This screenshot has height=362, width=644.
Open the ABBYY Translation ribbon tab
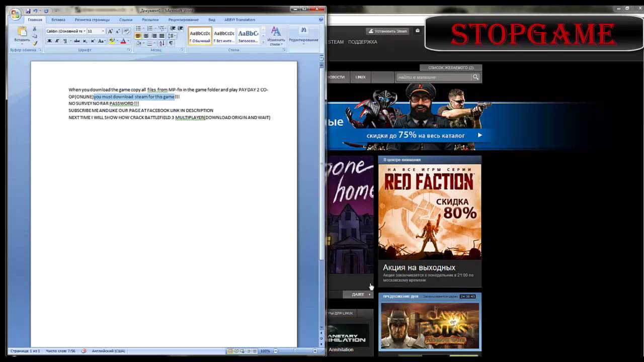coord(239,20)
